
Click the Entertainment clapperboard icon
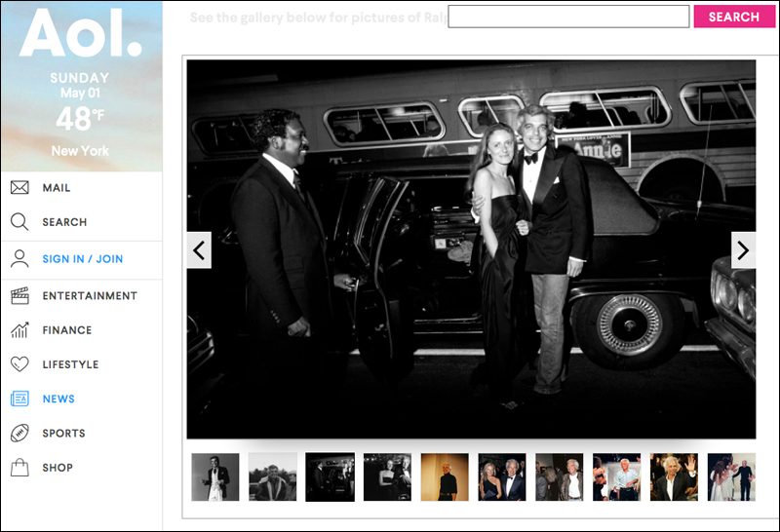coord(19,295)
